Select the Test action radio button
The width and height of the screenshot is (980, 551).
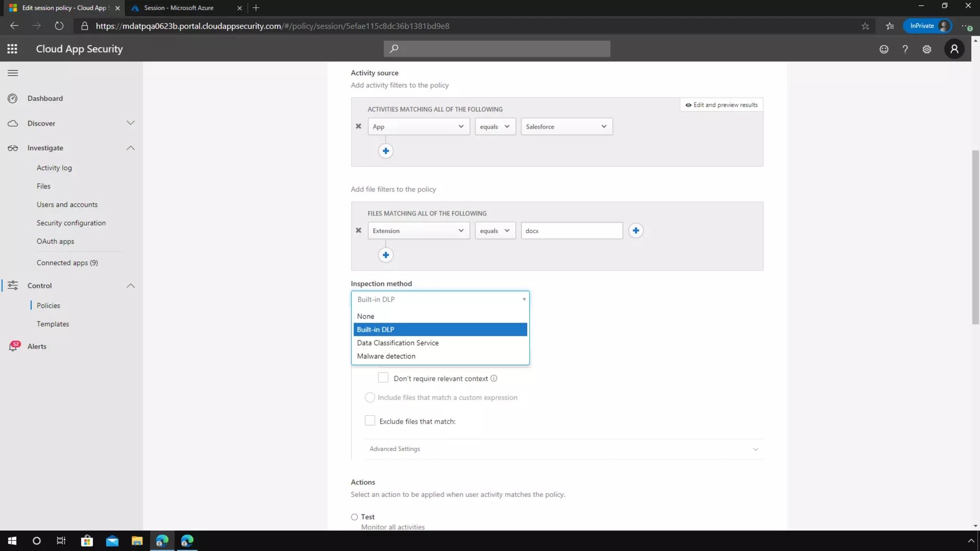[355, 517]
